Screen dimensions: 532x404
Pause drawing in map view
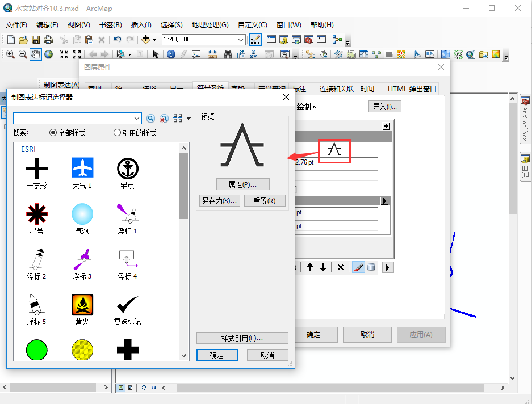(x=154, y=388)
